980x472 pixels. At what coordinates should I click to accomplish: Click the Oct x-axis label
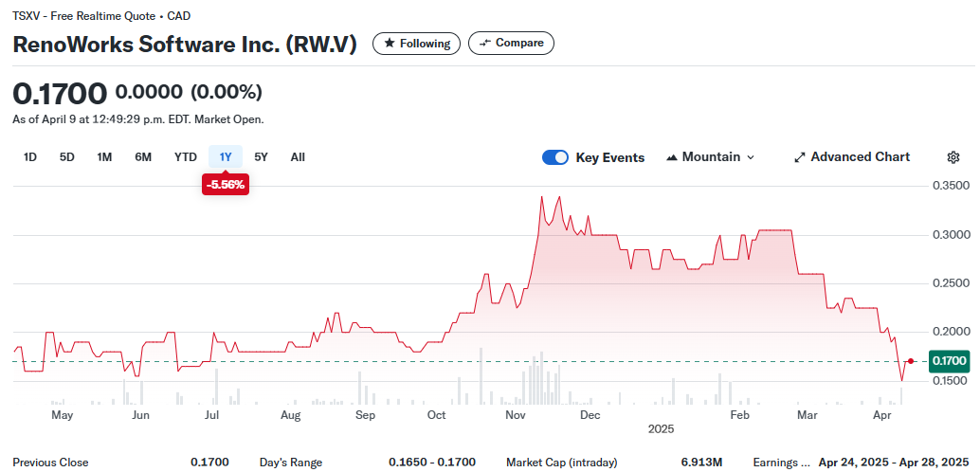[437, 415]
